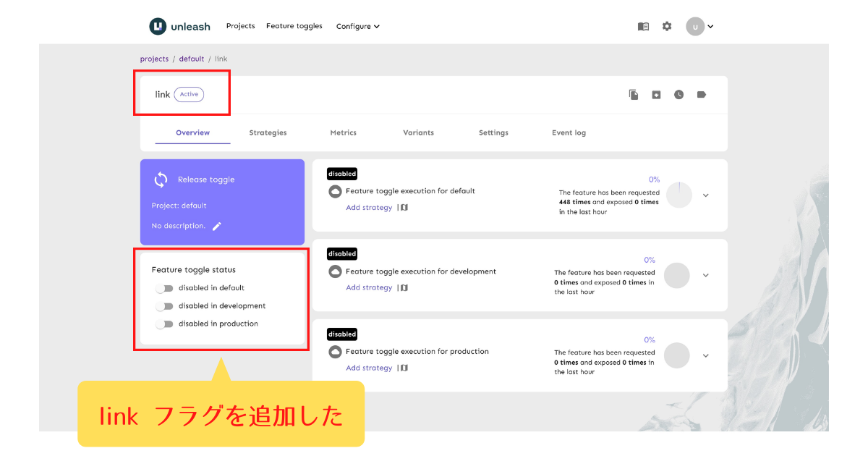Click disabled badge on development card

coord(342,254)
